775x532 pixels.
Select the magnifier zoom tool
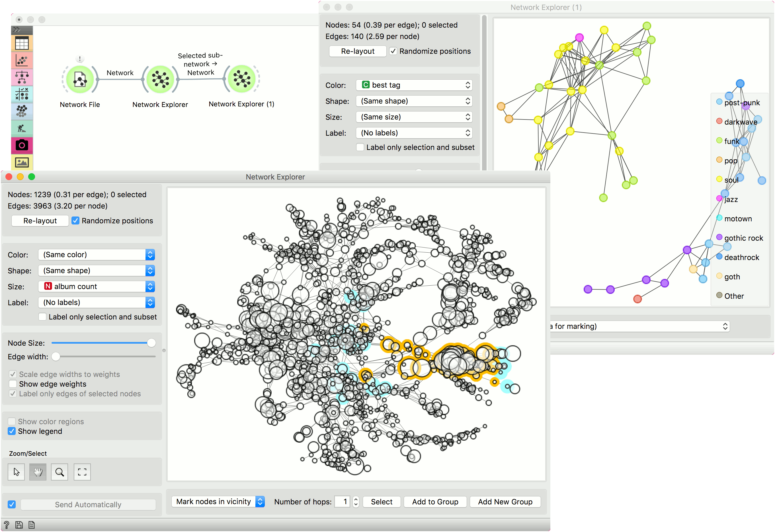tap(60, 472)
